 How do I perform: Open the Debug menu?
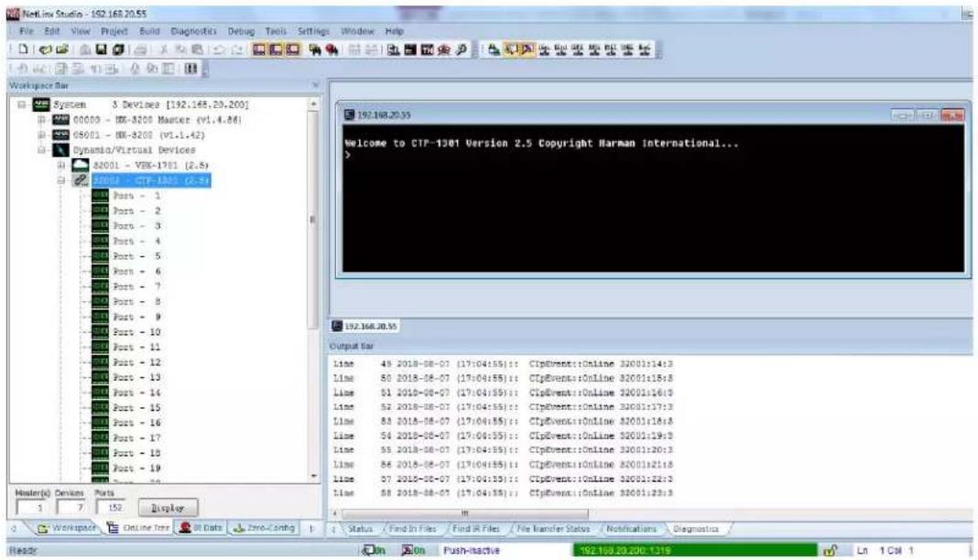[242, 31]
